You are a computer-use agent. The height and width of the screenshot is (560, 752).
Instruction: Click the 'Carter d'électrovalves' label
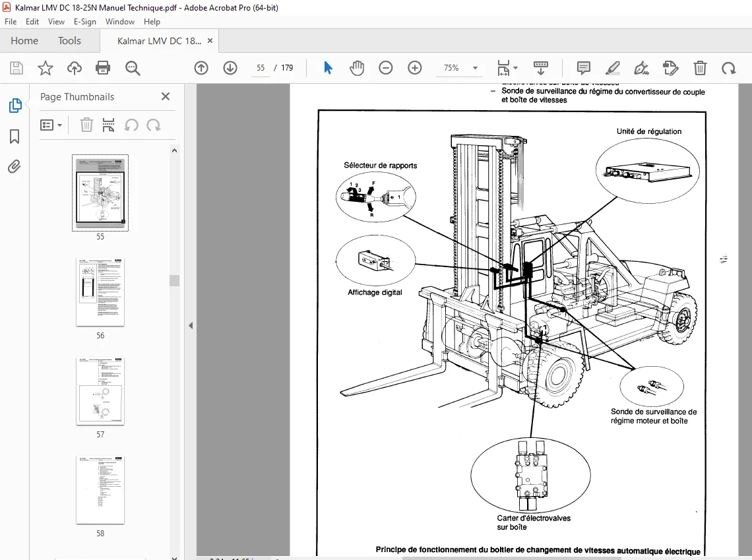click(534, 518)
